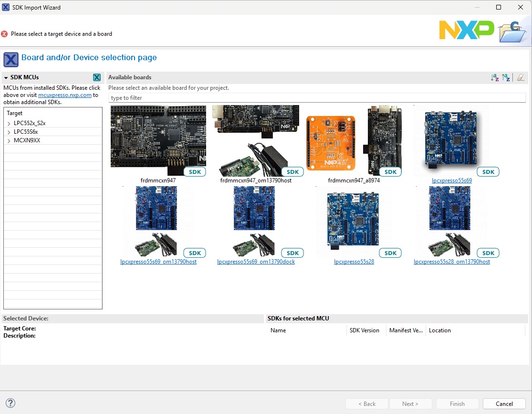Click the SDK badge on frdmmcxn947
Viewport: 532px width, 414px height.
194,171
